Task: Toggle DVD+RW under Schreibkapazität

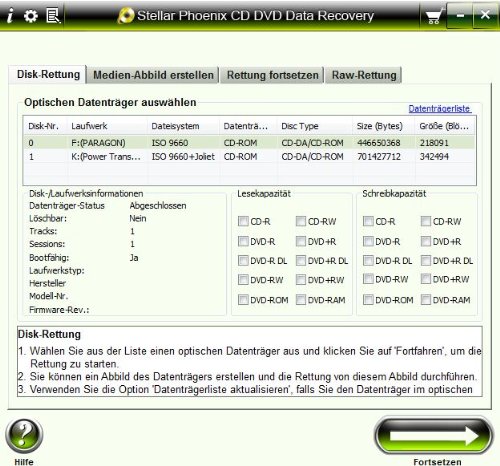Action: (x=426, y=279)
